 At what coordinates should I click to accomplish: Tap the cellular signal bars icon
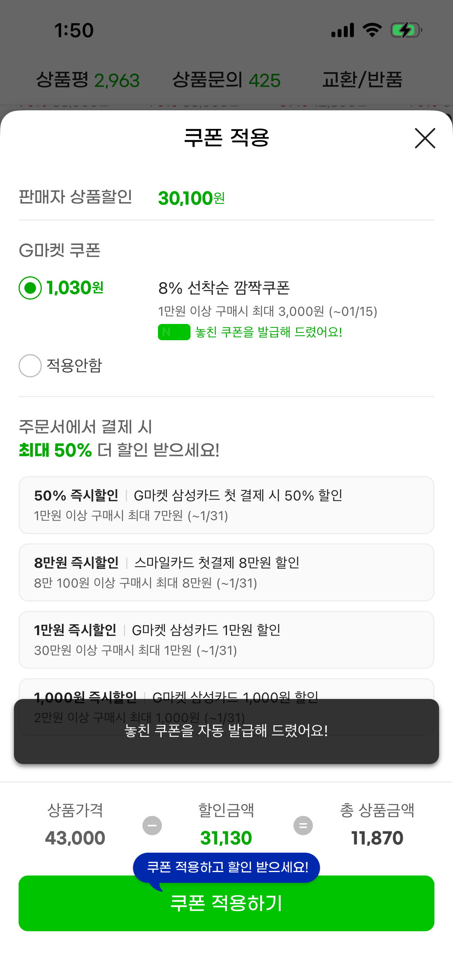point(343,30)
